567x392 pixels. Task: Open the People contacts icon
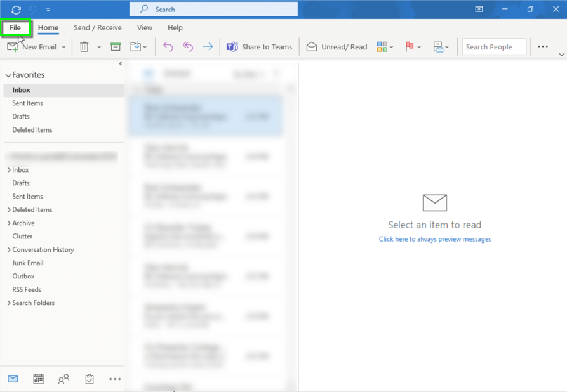click(x=63, y=379)
